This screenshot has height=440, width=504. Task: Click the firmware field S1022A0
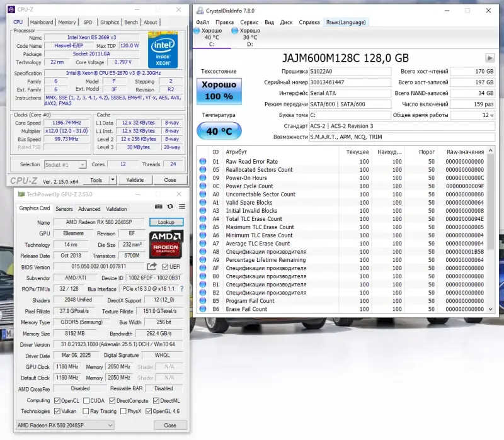(x=350, y=71)
